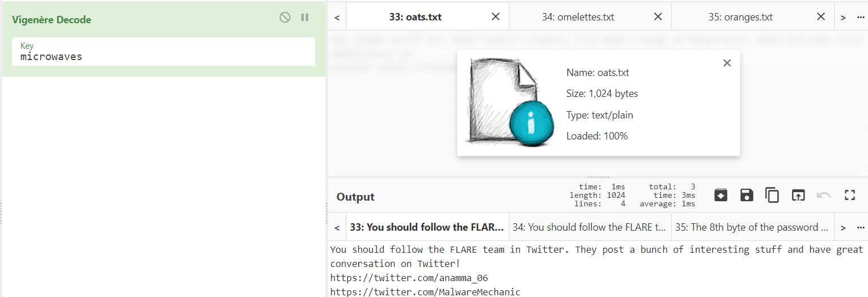Save all outputs to a zip archive
Viewport: 868px width, 297px height.
[721, 196]
